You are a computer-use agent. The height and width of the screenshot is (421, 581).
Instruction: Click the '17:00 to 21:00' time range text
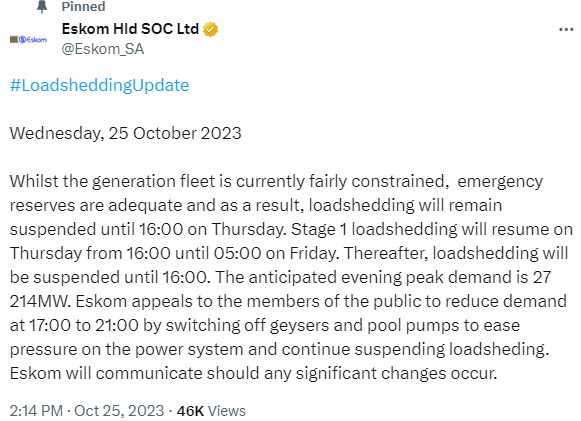[84, 325]
